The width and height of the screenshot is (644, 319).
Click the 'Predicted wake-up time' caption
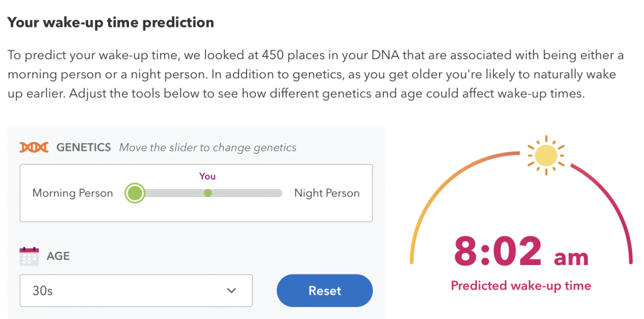click(x=521, y=285)
